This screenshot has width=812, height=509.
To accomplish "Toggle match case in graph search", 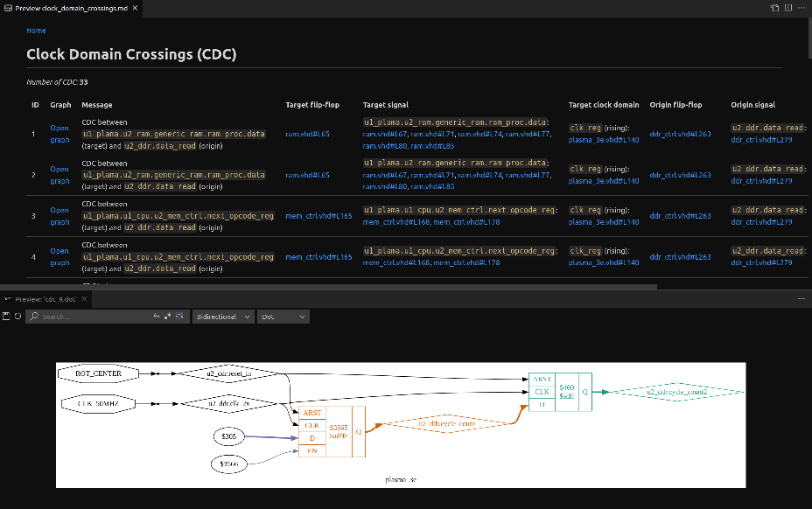I will (157, 317).
